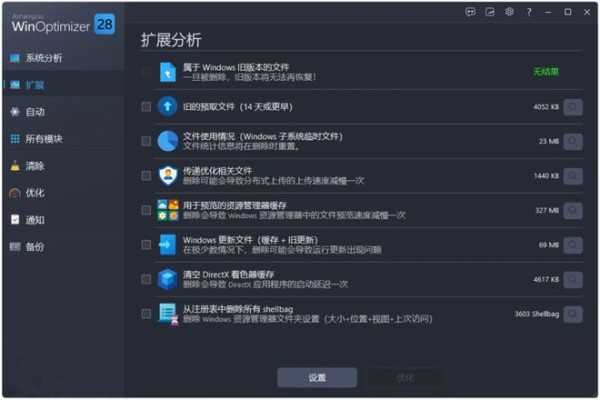This screenshot has height=400, width=600.
Task: Select checkbox for shellbag registry deletion
Action: tap(146, 314)
